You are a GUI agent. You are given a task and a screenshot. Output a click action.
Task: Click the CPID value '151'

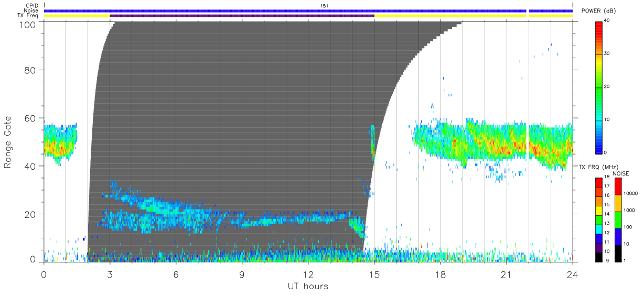click(x=325, y=6)
